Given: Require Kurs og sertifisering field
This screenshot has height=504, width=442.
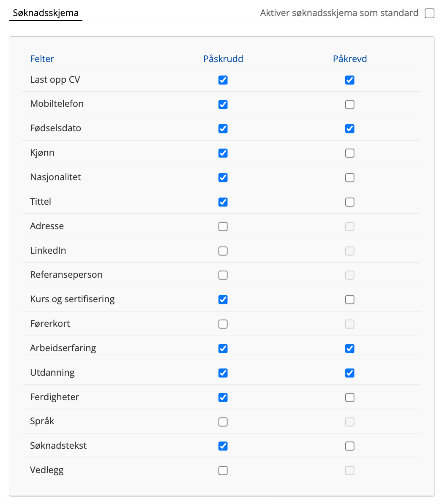Looking at the screenshot, I should pos(350,300).
